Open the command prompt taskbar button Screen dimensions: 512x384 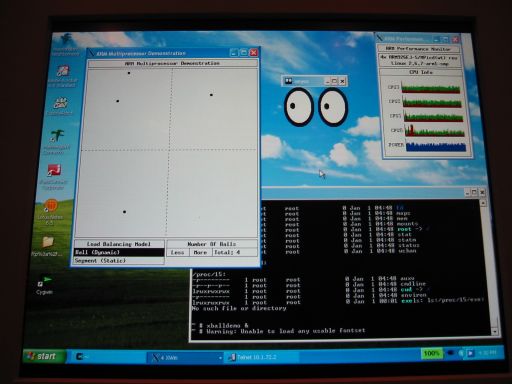pos(82,357)
